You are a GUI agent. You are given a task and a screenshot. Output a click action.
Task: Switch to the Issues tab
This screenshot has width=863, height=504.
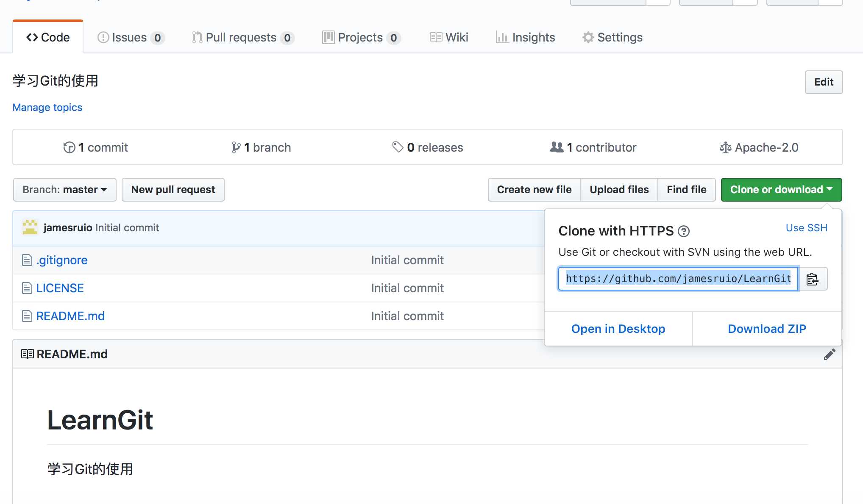coord(131,37)
